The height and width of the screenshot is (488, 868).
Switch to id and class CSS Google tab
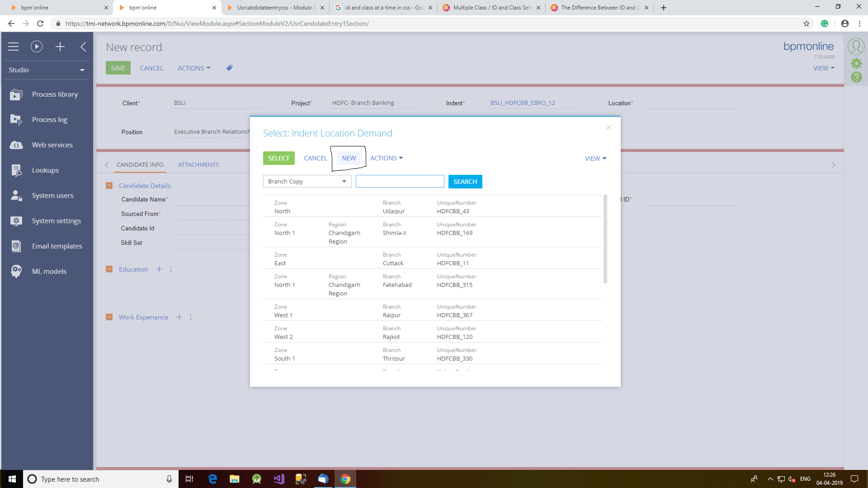(383, 8)
